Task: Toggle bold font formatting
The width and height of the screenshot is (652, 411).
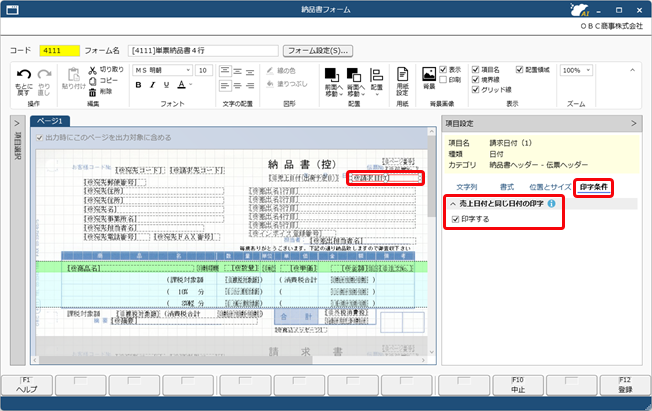Action: tap(138, 85)
